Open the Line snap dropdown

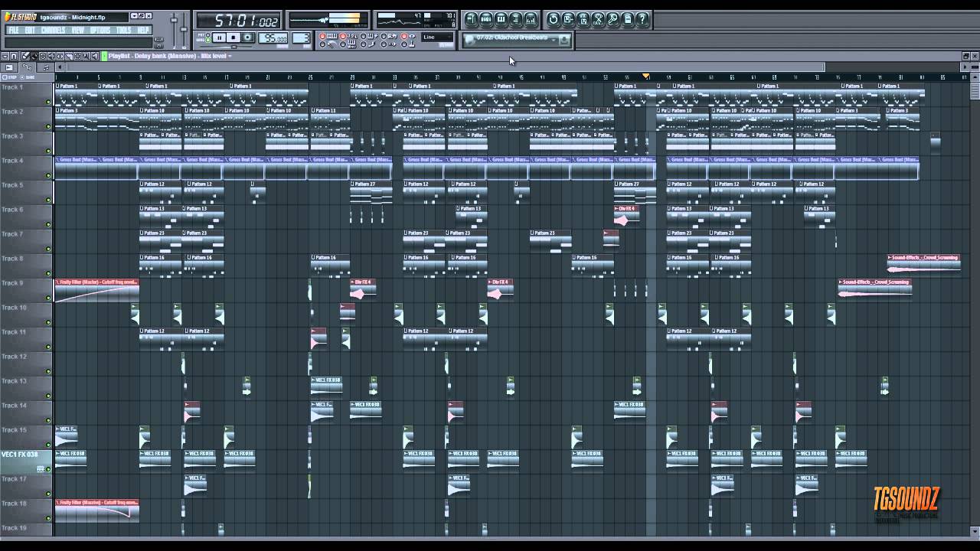tap(437, 37)
